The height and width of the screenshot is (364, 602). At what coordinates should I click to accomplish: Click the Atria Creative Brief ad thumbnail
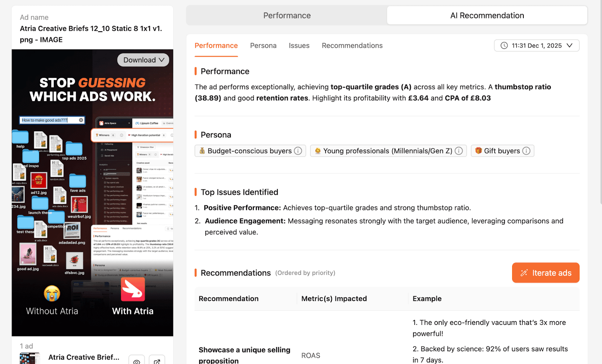pyautogui.click(x=30, y=358)
